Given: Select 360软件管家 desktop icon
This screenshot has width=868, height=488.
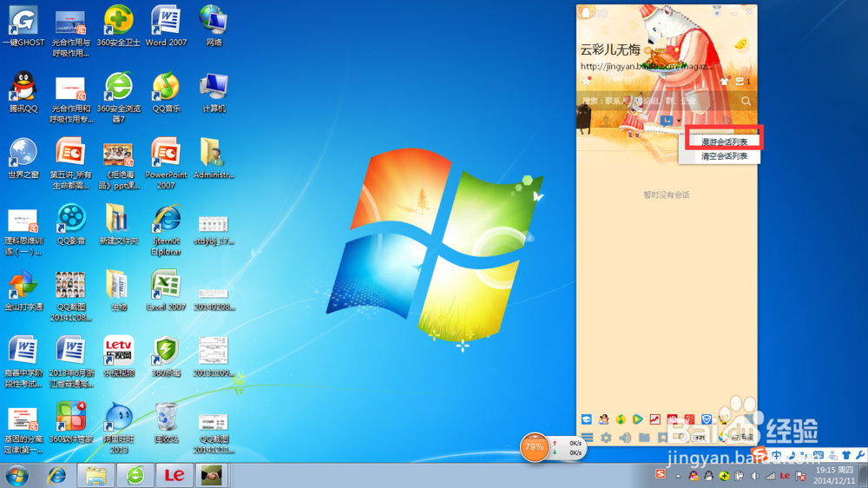Looking at the screenshot, I should pos(71,423).
